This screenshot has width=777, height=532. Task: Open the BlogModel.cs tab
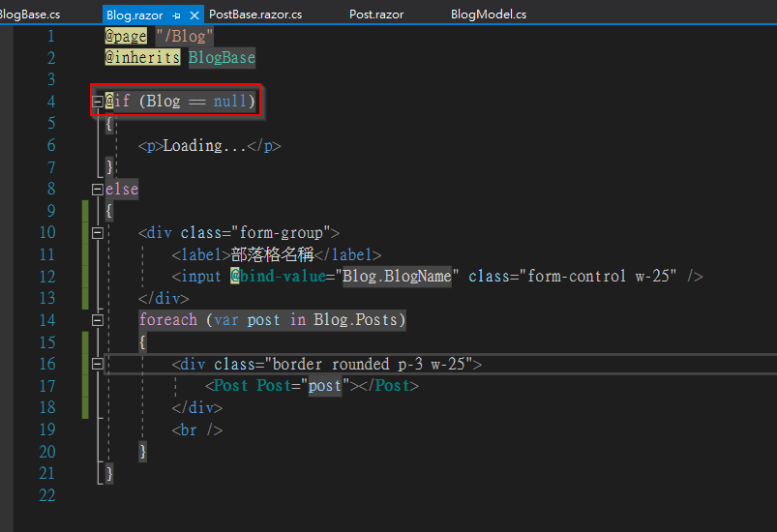(x=488, y=15)
